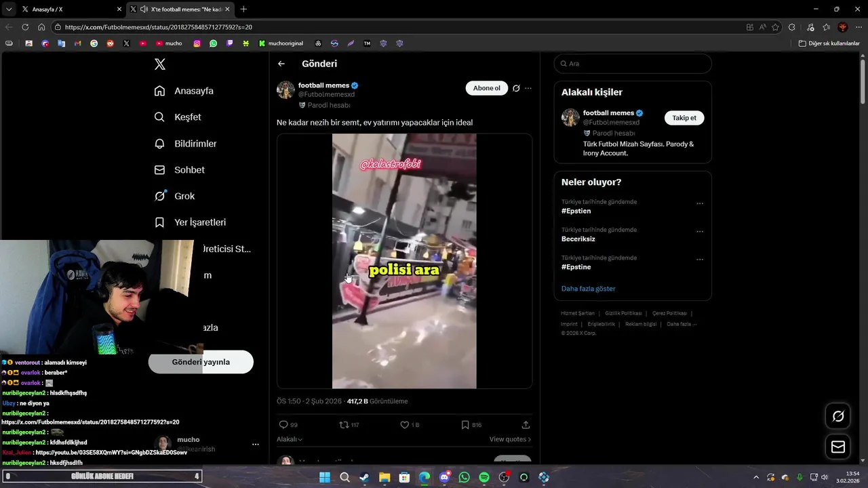Open Bildirimler in X sidebar
This screenshot has width=868, height=488.
(185, 144)
